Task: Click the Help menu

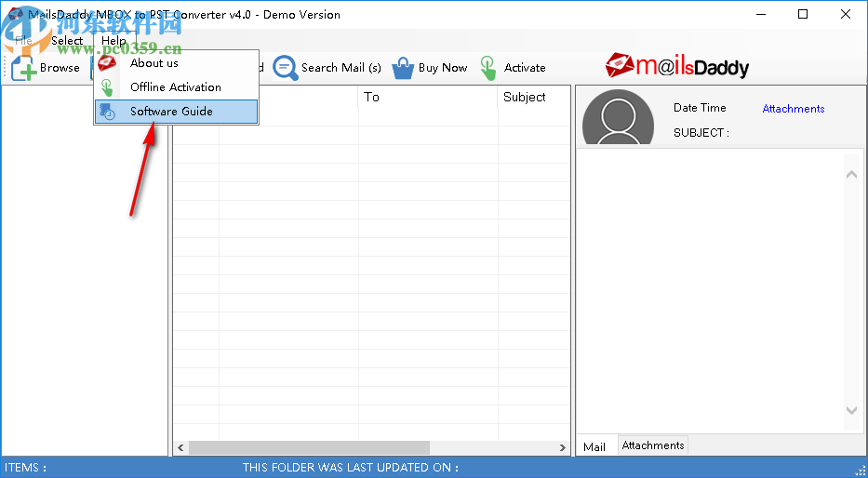Action: coord(114,40)
